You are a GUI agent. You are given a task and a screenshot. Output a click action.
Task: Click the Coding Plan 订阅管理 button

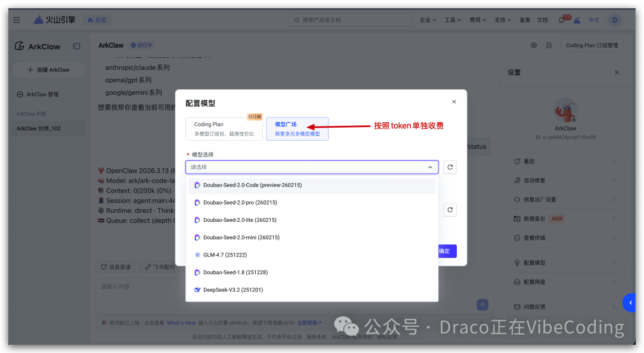(592, 45)
